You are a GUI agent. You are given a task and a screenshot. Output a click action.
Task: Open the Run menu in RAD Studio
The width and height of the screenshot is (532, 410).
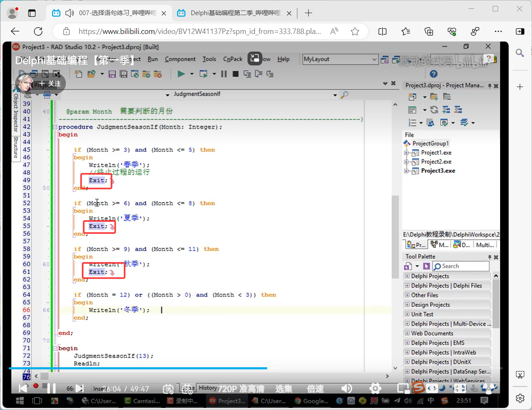[x=153, y=59]
